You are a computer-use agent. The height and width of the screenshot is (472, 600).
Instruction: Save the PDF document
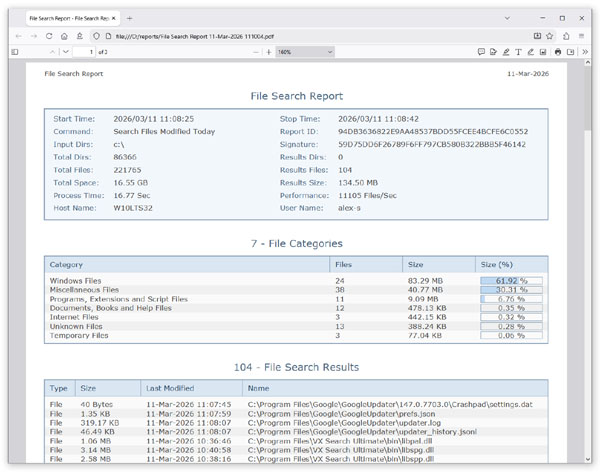(x=570, y=52)
